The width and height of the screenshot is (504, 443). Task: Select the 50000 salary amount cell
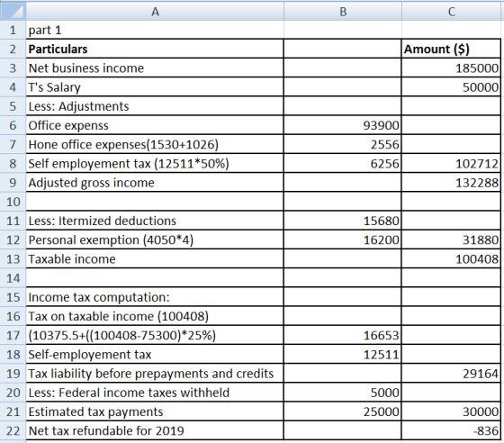coord(451,87)
